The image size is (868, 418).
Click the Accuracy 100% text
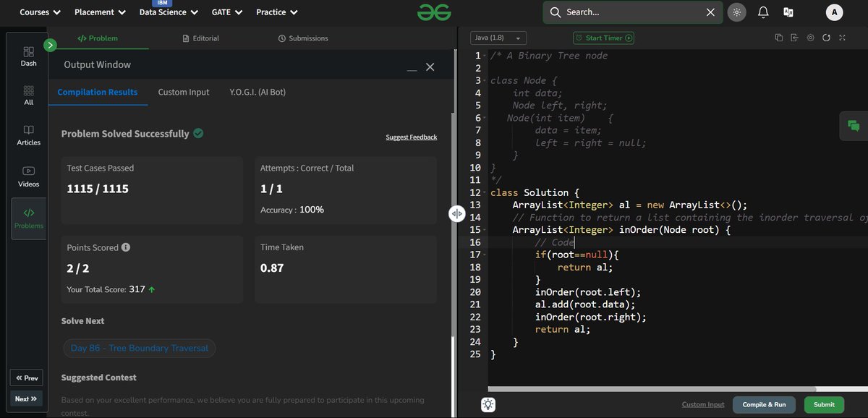[x=292, y=210]
